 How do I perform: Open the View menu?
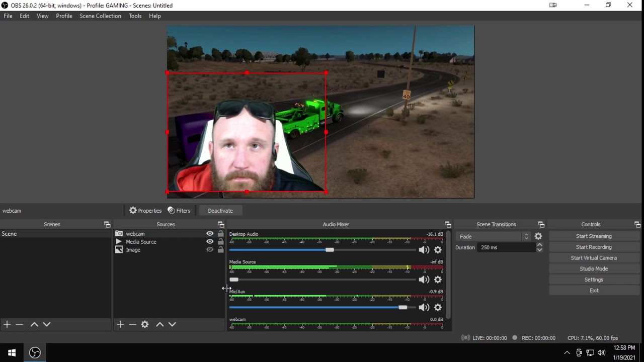coord(43,16)
